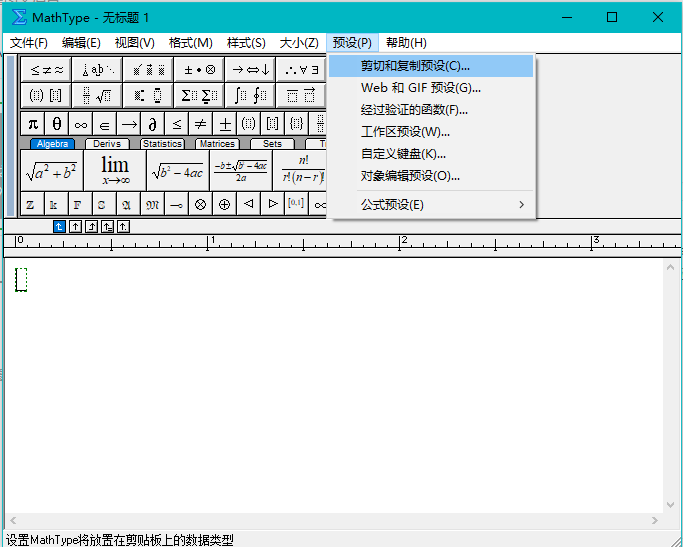This screenshot has width=683, height=547.
Task: Insert the element-of symbol
Action: point(105,124)
